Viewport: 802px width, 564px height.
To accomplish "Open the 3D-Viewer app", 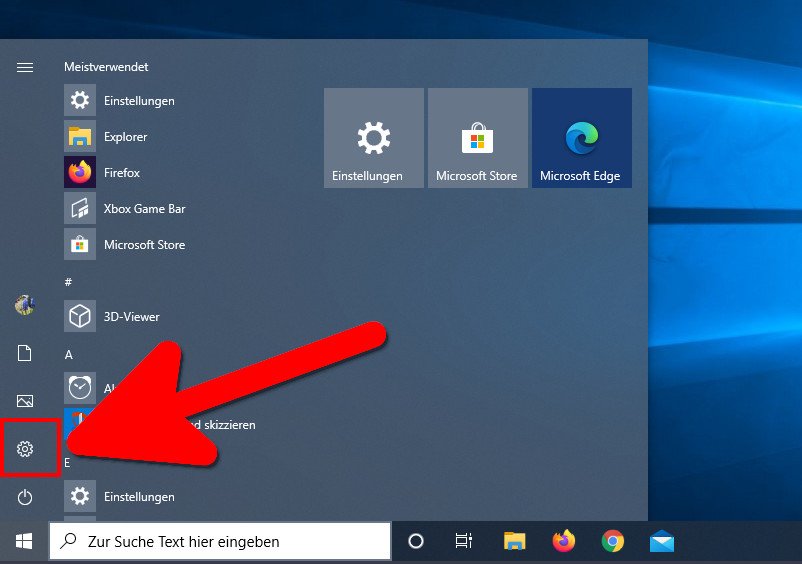I will [x=112, y=317].
